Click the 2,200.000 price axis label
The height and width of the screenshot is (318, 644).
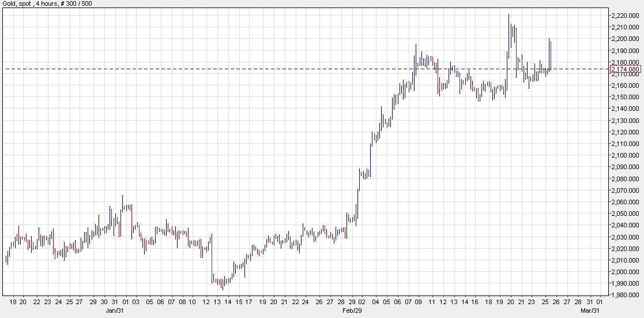tap(625, 39)
